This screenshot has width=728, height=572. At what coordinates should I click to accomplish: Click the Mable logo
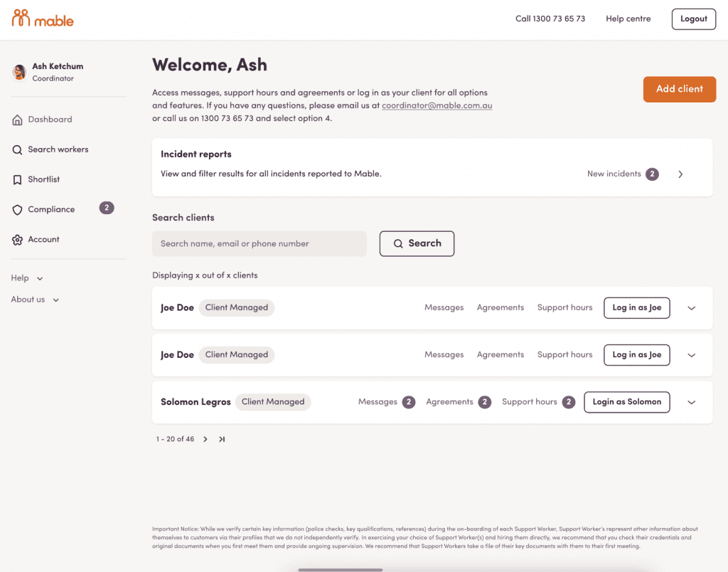point(43,18)
